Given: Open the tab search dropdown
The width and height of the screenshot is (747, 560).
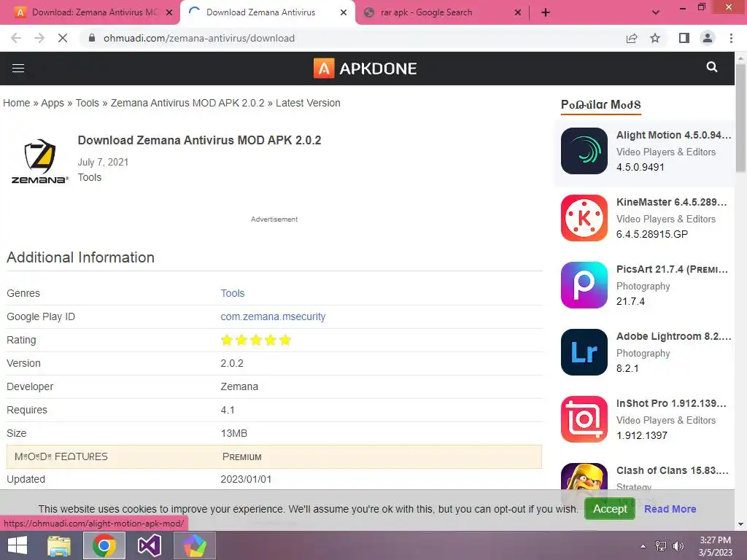Looking at the screenshot, I should pos(656,12).
